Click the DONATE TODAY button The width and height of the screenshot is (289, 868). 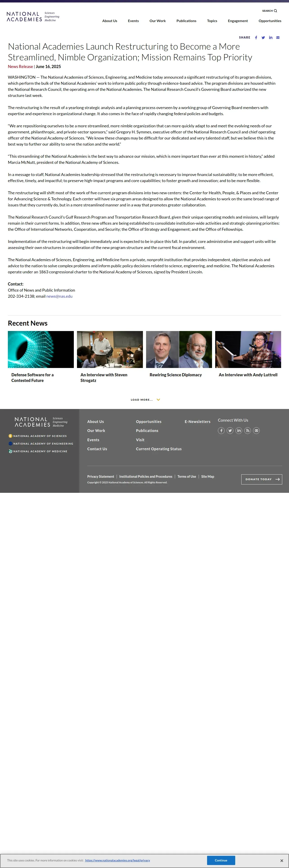click(262, 479)
